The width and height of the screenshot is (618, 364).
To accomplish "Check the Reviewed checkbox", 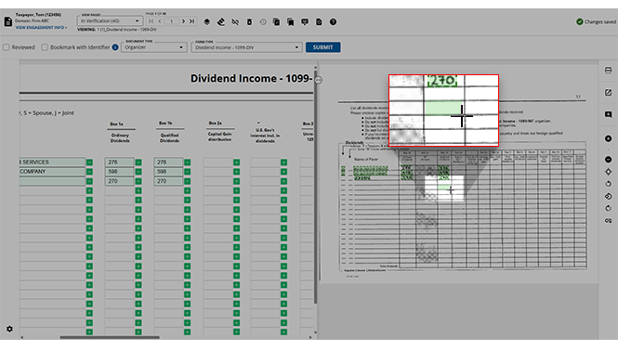I will coord(7,47).
